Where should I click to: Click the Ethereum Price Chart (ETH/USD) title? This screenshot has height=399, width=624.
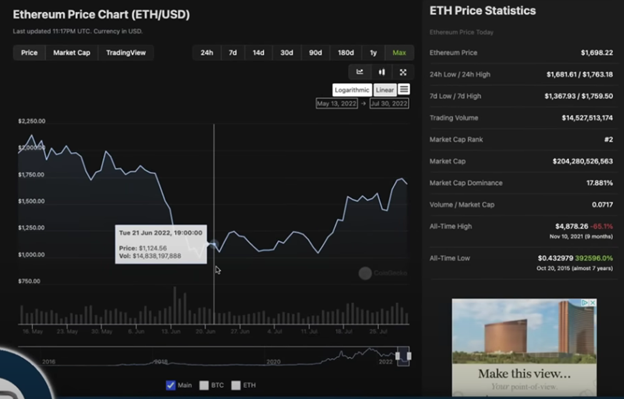pyautogui.click(x=101, y=15)
